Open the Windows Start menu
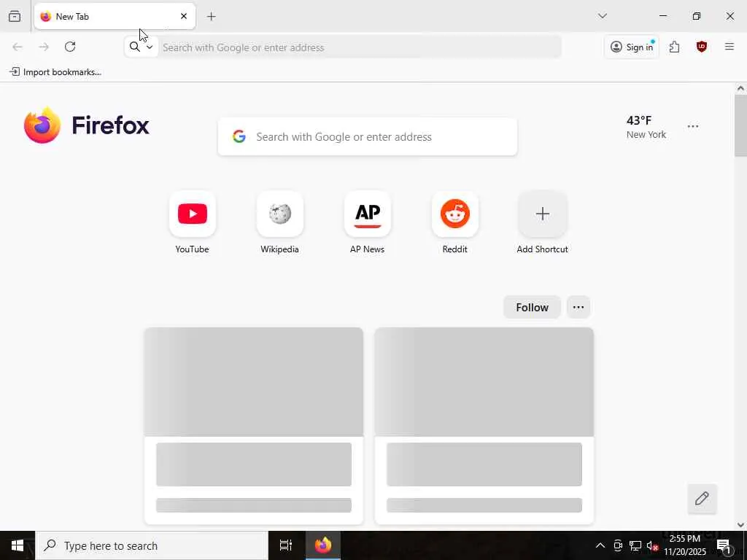The image size is (747, 560). [18, 545]
